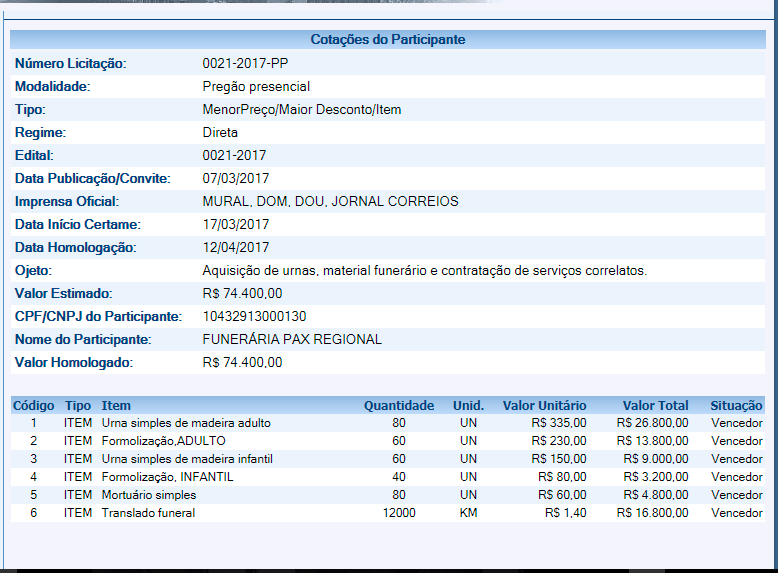
Task: Click Vencedor status for Mortuário simples
Action: [x=736, y=495]
